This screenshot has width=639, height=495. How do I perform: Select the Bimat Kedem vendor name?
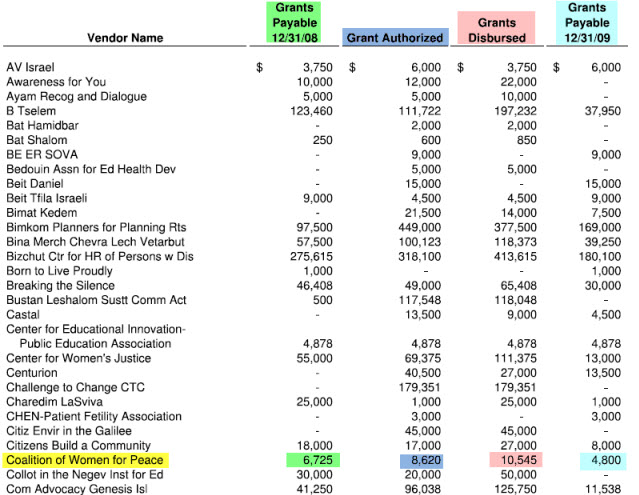tap(42, 213)
